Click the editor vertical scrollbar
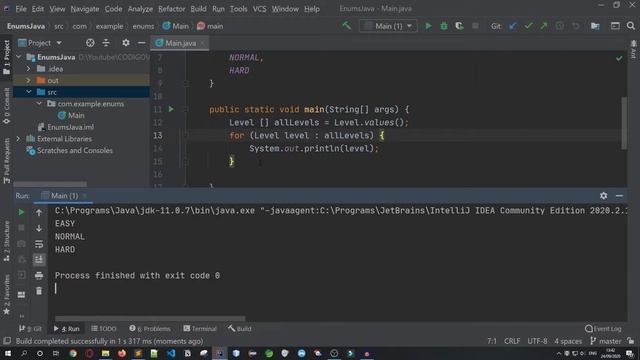Image resolution: width=640 pixels, height=360 pixels. pyautogui.click(x=624, y=124)
